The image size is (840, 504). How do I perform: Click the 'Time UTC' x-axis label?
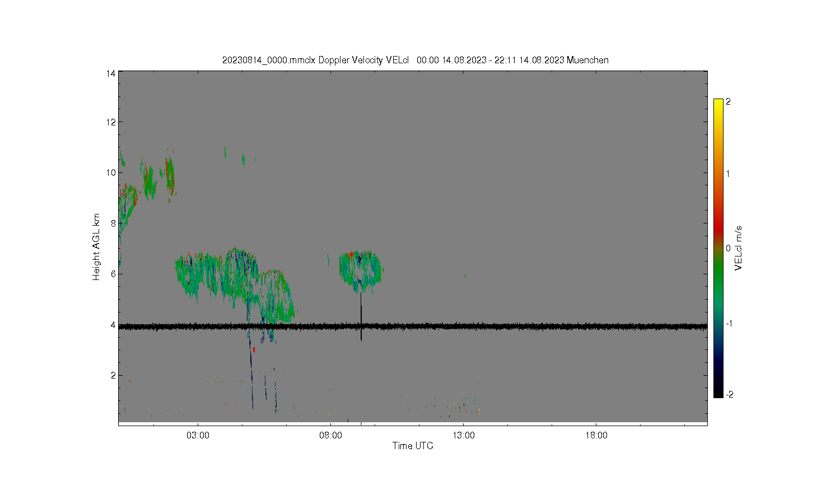pyautogui.click(x=413, y=446)
